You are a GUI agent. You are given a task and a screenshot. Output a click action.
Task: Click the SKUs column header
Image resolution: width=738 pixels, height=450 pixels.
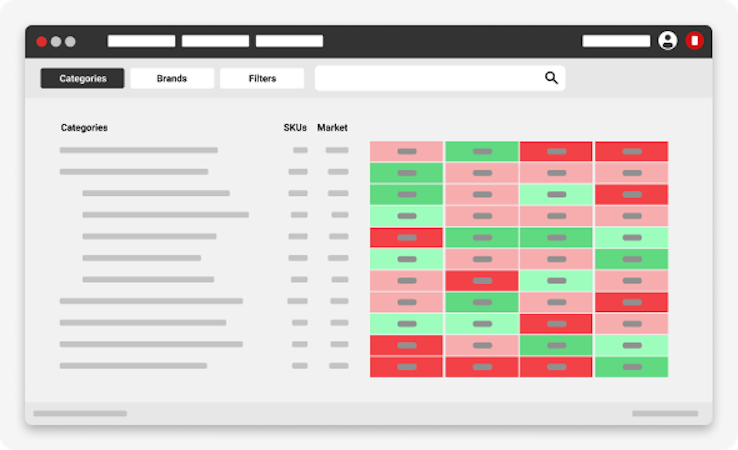click(x=295, y=128)
